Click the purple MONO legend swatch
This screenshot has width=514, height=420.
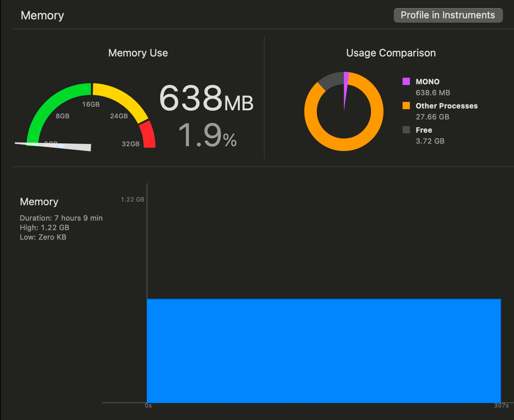(x=406, y=81)
